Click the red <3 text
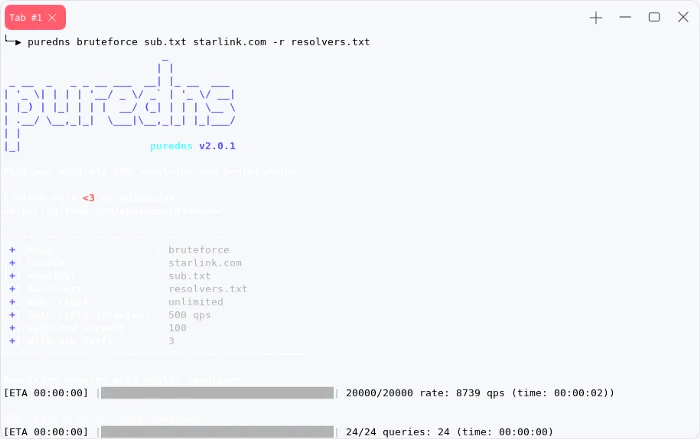 click(88, 198)
